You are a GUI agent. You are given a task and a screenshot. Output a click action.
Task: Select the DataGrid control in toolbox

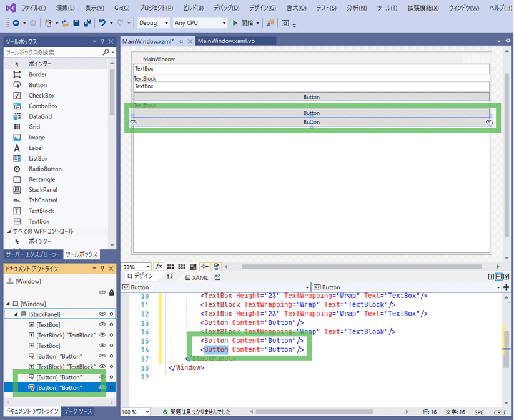pos(40,117)
